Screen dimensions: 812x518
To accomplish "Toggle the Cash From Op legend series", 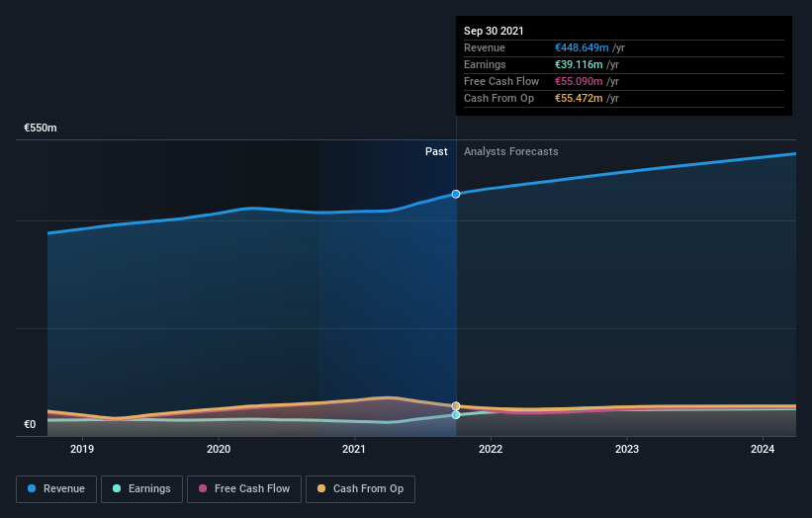I will 360,489.
